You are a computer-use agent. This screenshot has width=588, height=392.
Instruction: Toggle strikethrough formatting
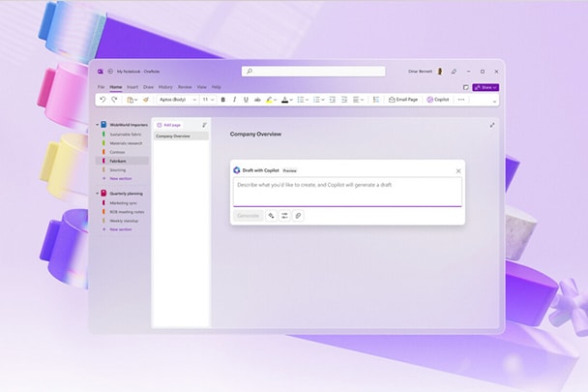click(x=257, y=100)
